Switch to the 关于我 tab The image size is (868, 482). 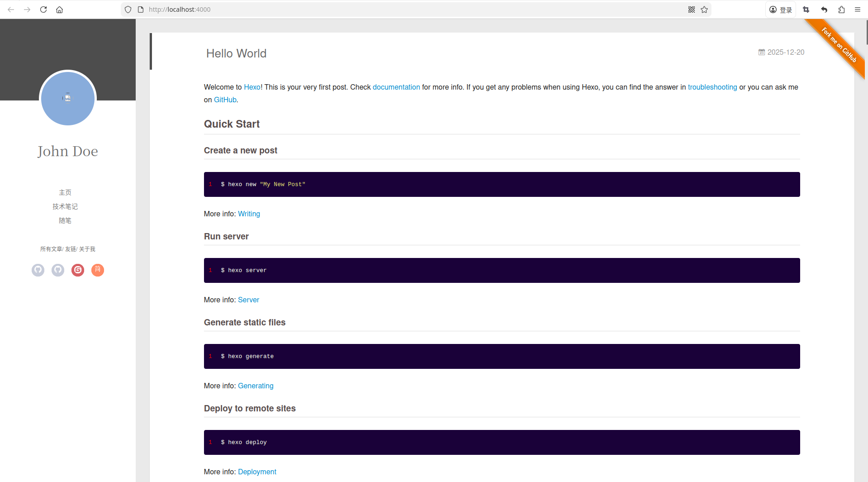click(x=87, y=249)
